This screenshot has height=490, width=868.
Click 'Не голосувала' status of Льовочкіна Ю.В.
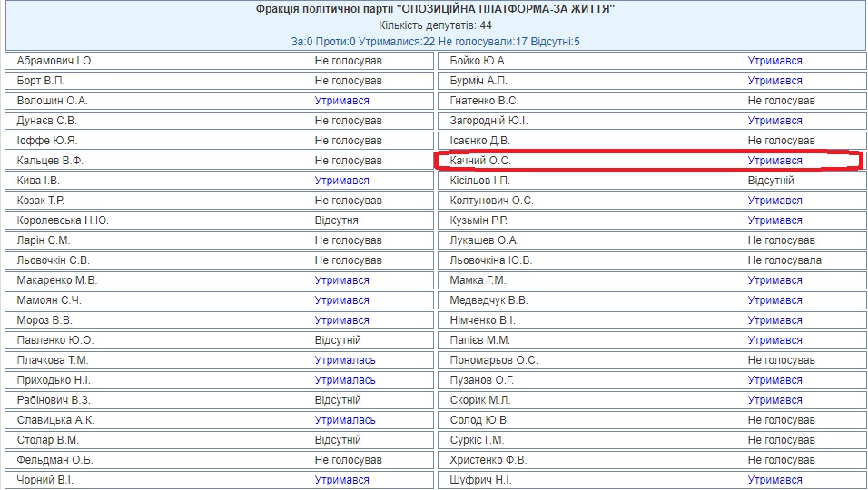[785, 260]
